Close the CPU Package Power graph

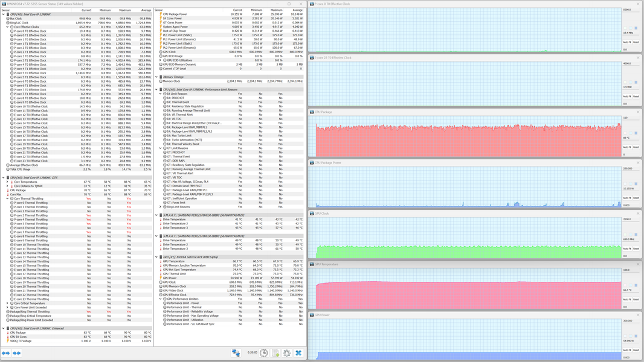(638, 163)
